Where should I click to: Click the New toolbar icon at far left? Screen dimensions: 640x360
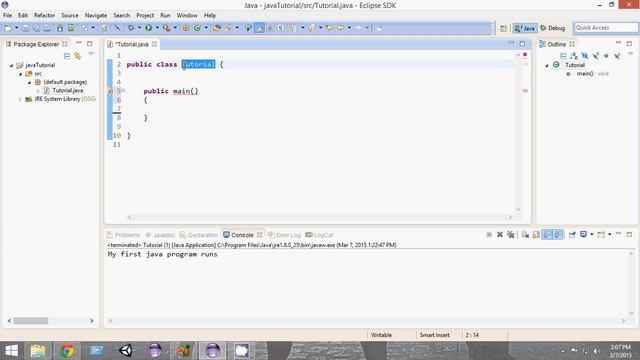(x=7, y=28)
